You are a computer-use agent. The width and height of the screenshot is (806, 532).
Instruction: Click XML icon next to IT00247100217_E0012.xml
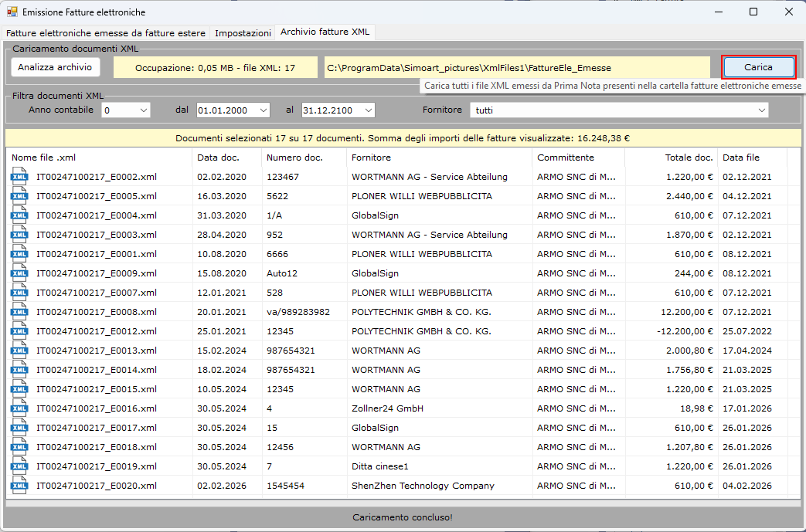[x=19, y=331]
